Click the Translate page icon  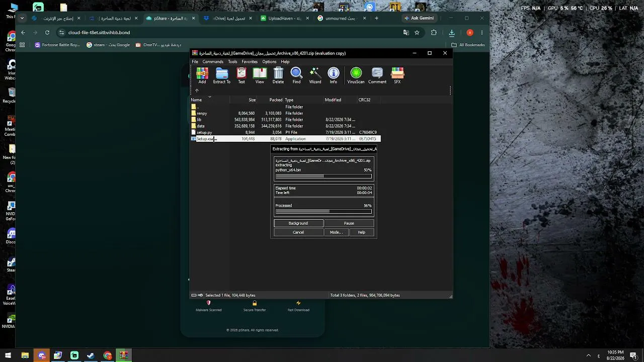click(406, 33)
